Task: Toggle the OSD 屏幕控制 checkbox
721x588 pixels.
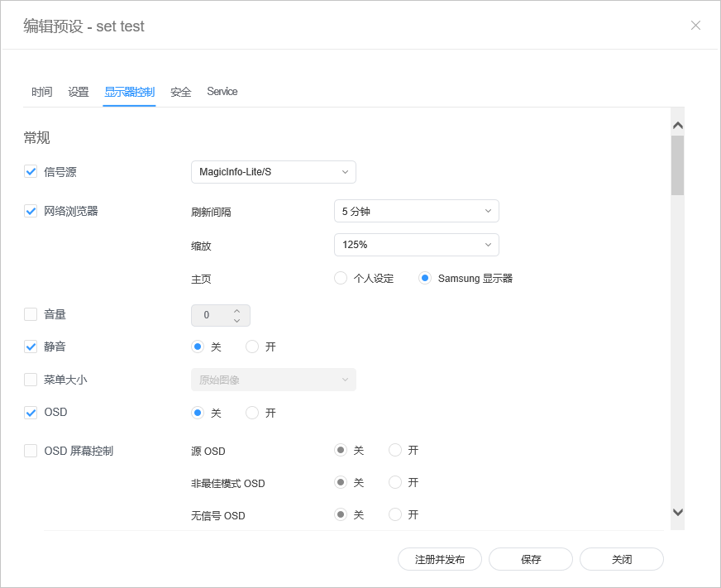Action: pyautogui.click(x=31, y=451)
